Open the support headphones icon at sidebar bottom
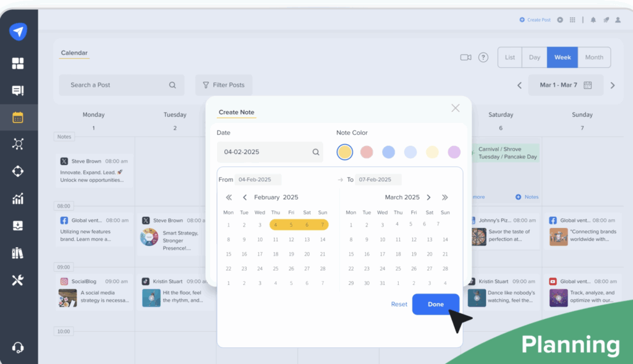Image resolution: width=633 pixels, height=364 pixels. [x=18, y=347]
